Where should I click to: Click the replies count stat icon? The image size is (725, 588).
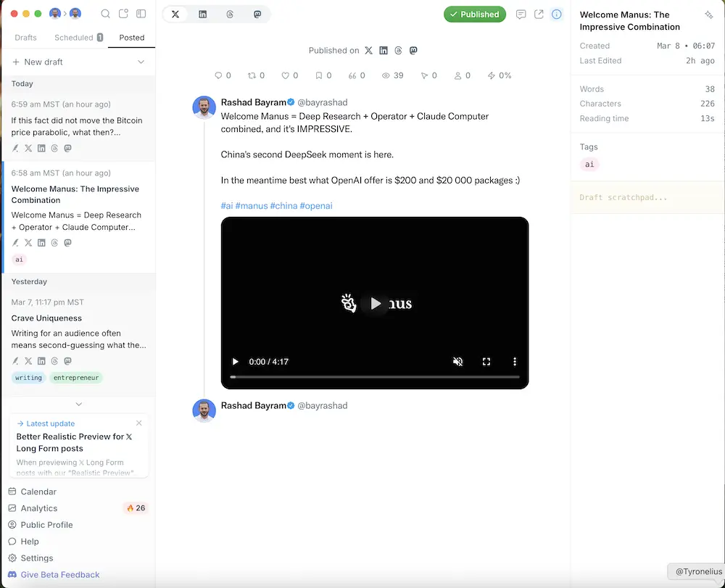218,75
